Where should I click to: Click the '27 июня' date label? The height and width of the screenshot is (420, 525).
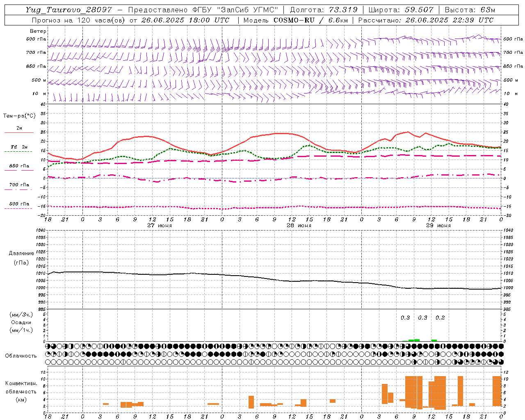point(160,225)
